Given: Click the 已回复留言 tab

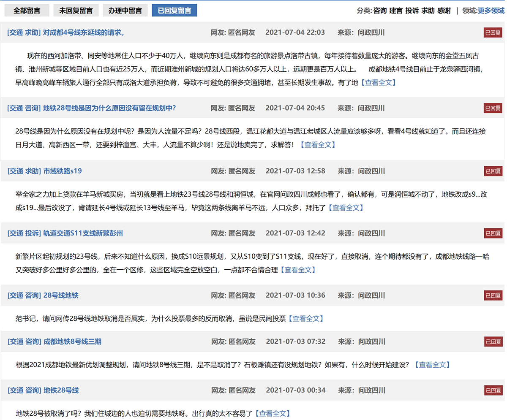Looking at the screenshot, I should 174,11.
